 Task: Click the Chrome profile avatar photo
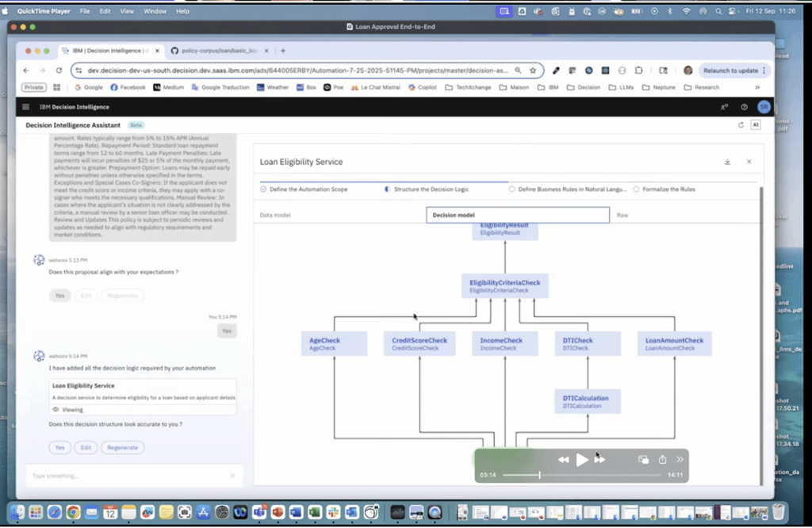coord(688,71)
